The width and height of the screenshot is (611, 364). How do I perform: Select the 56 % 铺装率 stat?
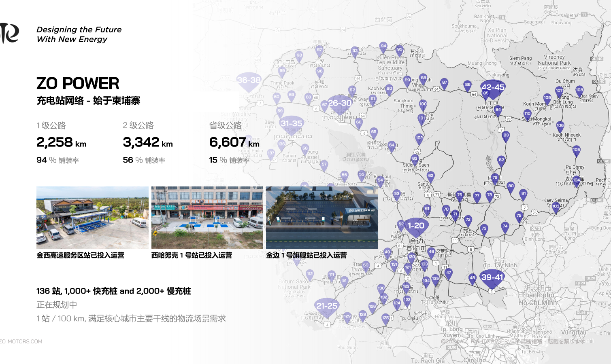tap(144, 160)
